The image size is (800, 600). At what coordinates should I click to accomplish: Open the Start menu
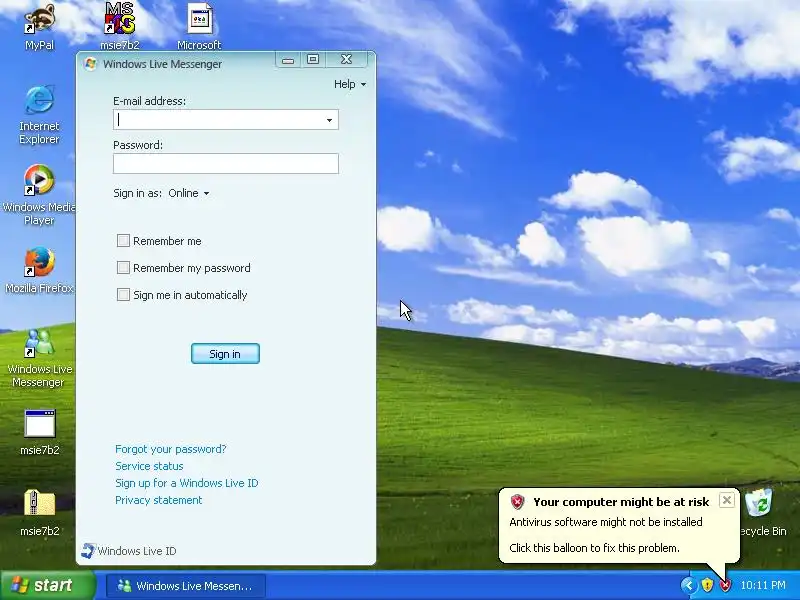[x=47, y=585]
